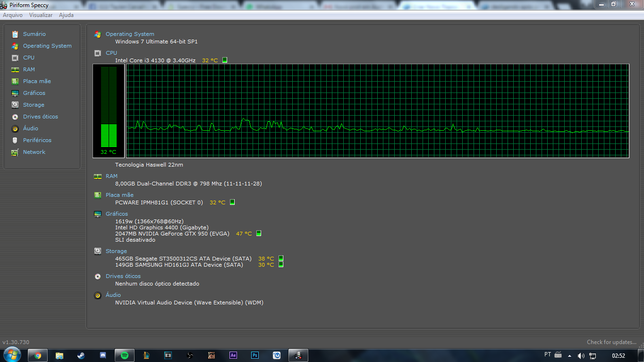Click the Intel HD Graphics 4400 line

(162, 227)
